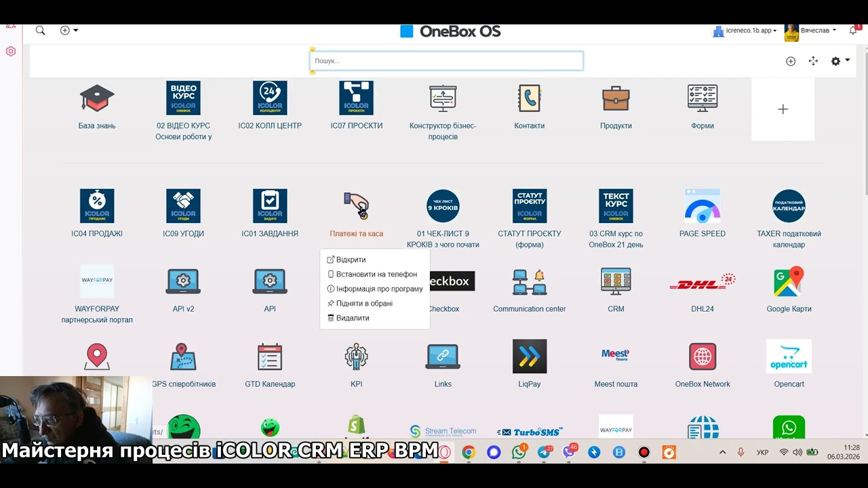Open the Продукти briefcase icon
This screenshot has width=868, height=488.
(x=616, y=98)
